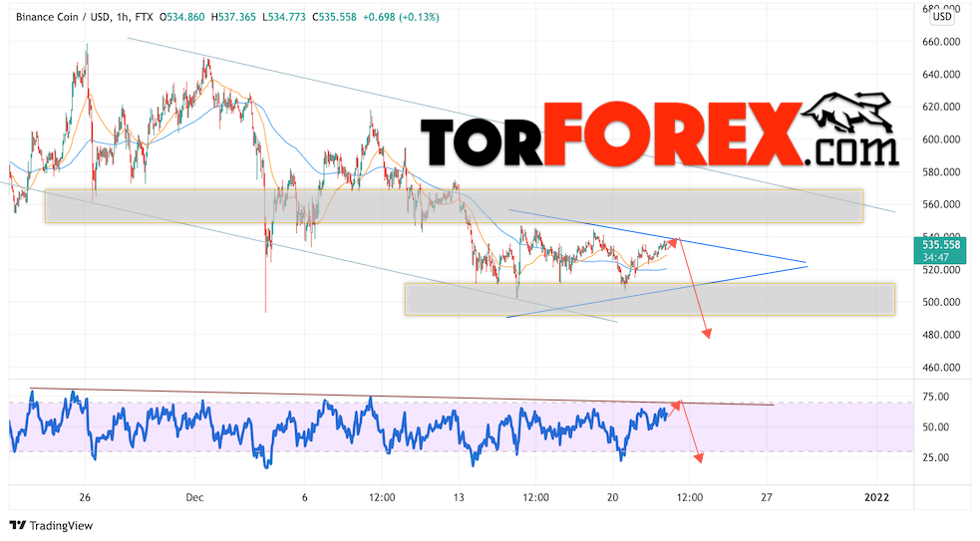Click the TradingView logo icon

[18, 525]
